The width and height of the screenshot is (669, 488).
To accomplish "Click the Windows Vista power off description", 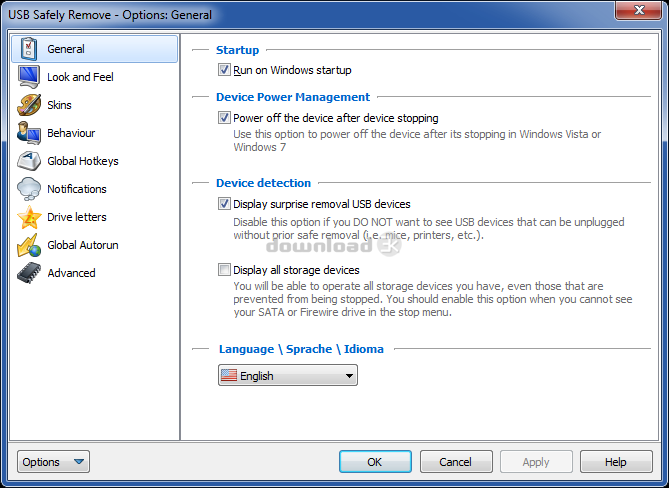I will point(417,141).
